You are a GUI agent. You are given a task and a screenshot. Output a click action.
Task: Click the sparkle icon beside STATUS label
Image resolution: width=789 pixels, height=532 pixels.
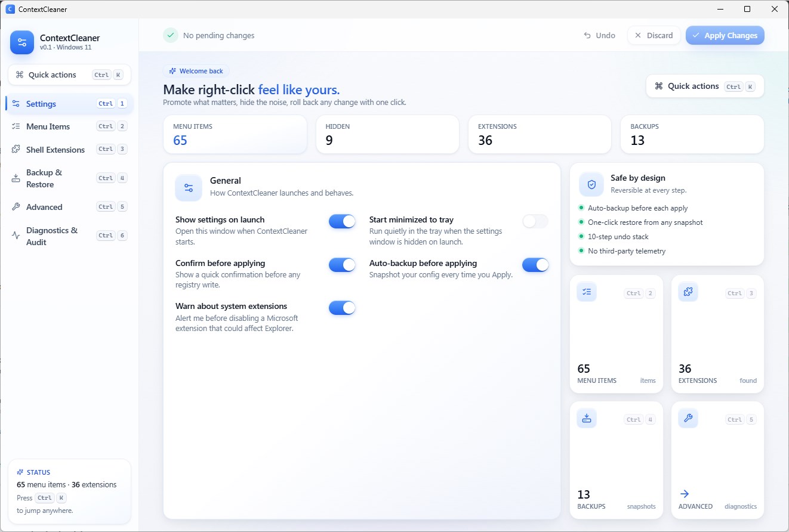(20, 472)
